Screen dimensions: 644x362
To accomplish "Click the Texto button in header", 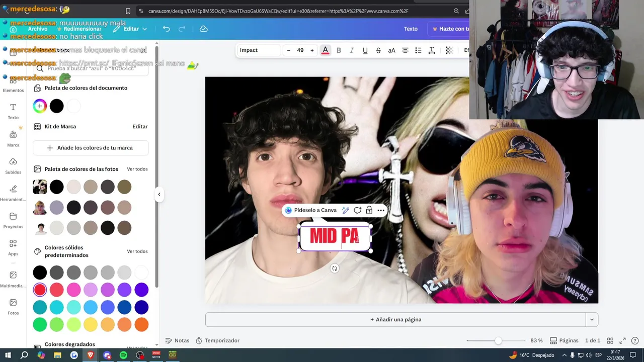I will click(411, 29).
